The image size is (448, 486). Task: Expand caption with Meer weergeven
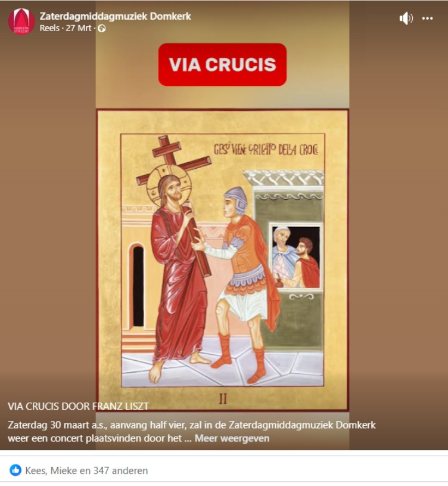point(232,438)
